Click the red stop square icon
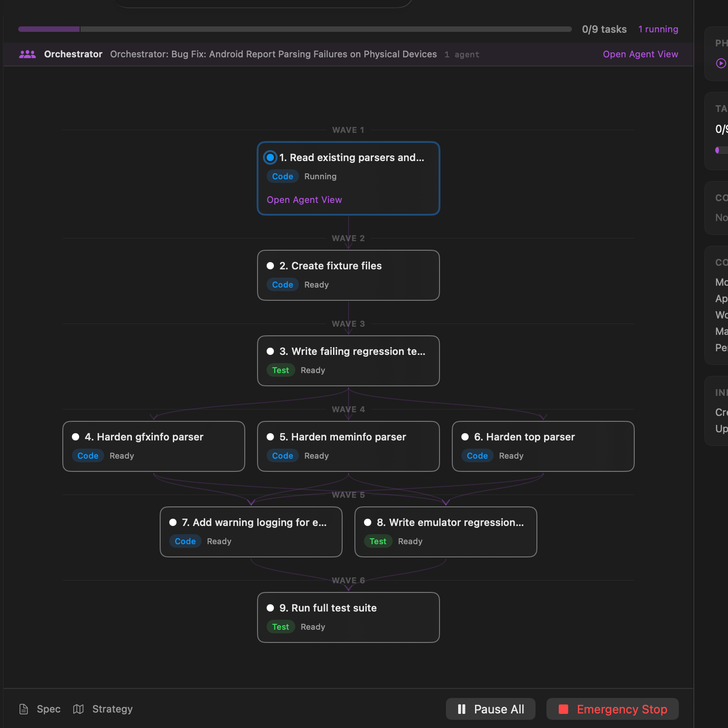The height and width of the screenshot is (728, 728). click(563, 709)
